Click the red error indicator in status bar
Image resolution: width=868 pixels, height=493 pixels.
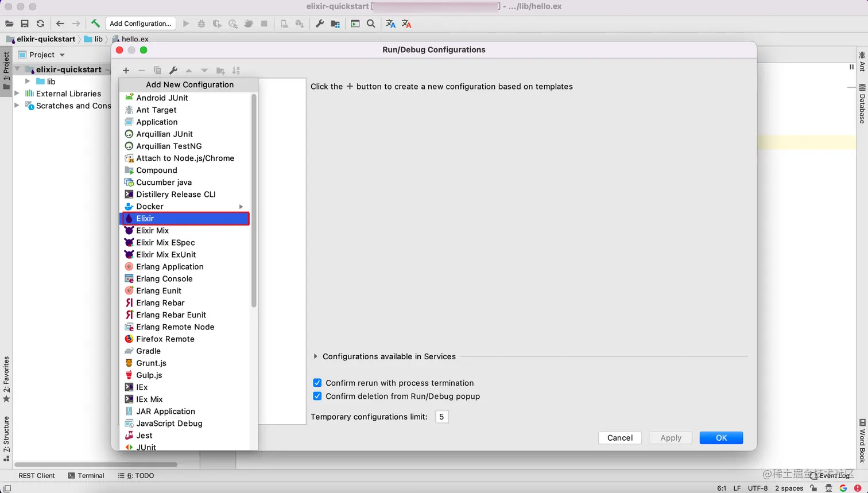click(x=858, y=488)
